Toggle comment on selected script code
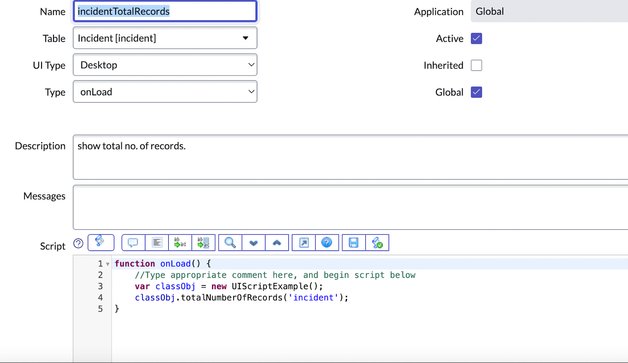This screenshot has height=363, width=628. coord(133,242)
